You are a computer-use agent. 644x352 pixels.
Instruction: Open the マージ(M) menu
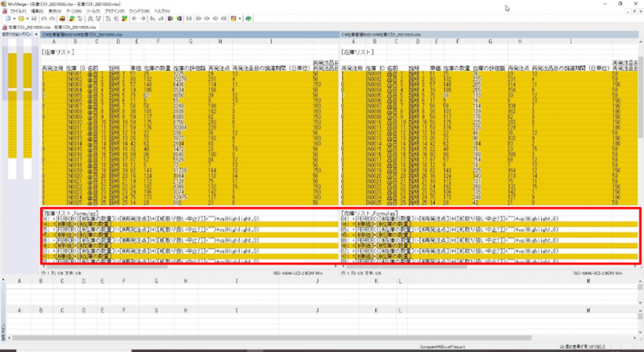[x=74, y=11]
